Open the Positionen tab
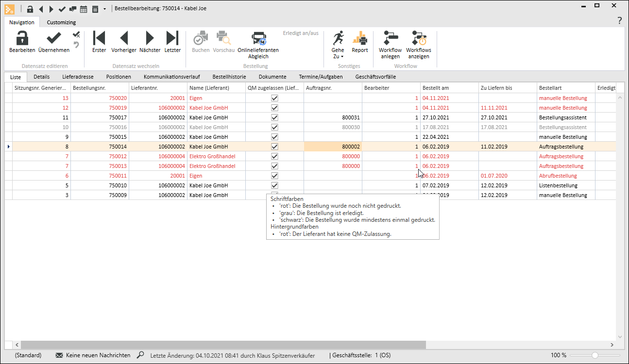 coord(119,77)
